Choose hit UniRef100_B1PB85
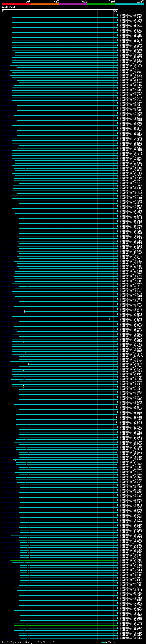 point(131,55)
